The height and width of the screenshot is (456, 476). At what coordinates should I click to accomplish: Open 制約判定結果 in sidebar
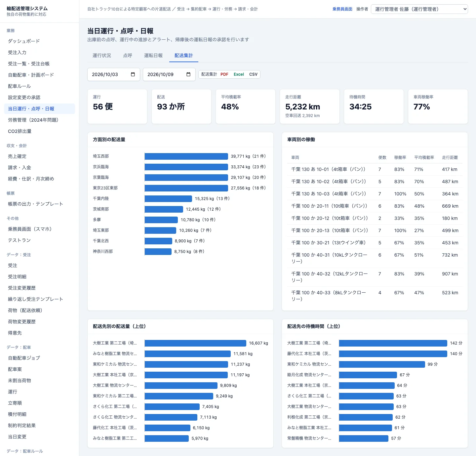(39, 426)
